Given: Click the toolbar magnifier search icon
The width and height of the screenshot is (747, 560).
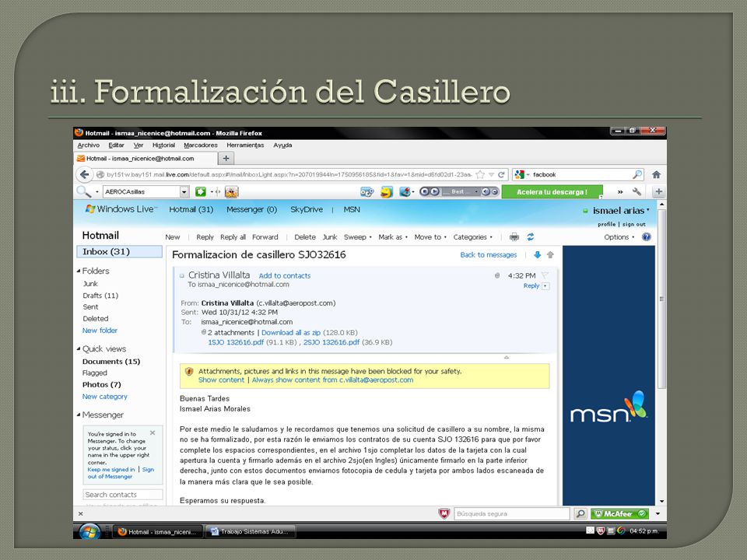Looking at the screenshot, I should (83, 192).
